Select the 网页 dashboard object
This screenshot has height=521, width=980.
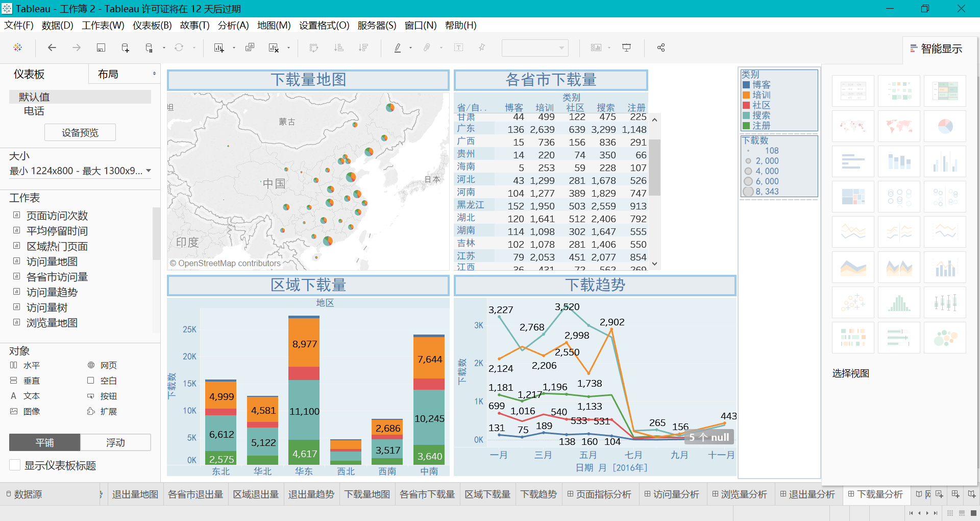[x=103, y=365]
